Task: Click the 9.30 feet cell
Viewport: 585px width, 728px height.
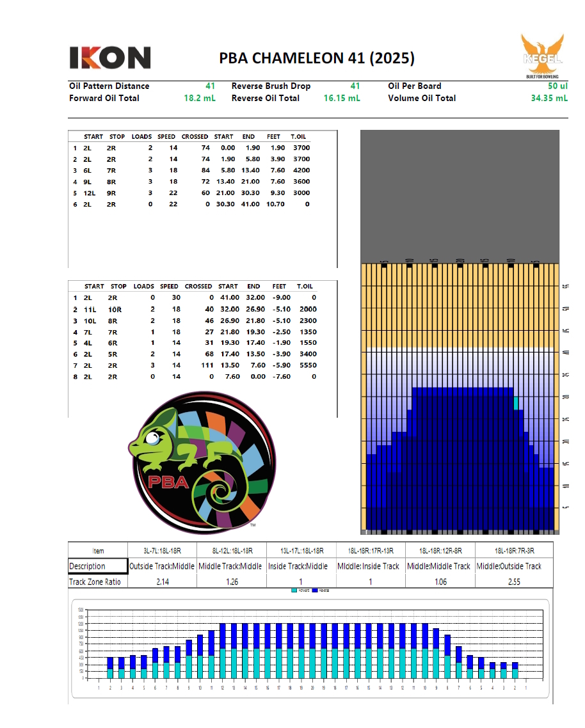Action: pyautogui.click(x=277, y=193)
